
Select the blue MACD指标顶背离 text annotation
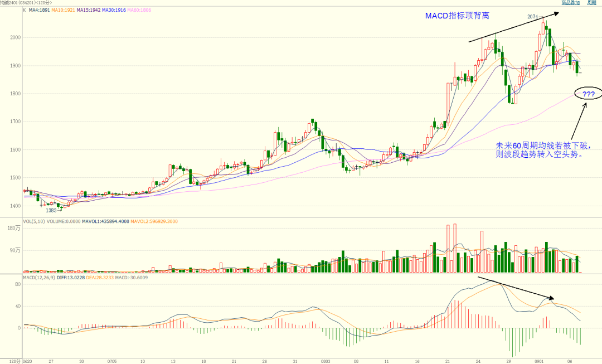click(457, 16)
